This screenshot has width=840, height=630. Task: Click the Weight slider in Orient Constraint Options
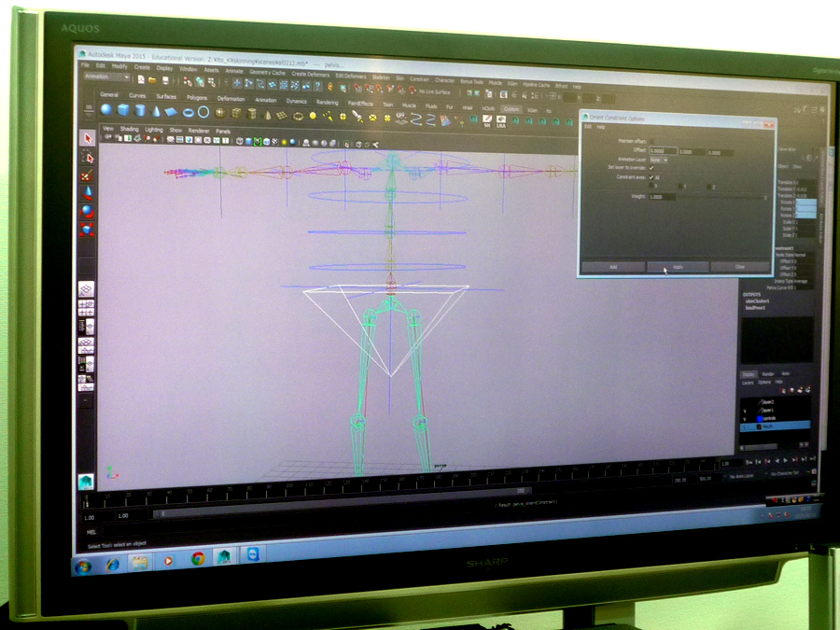[721, 198]
